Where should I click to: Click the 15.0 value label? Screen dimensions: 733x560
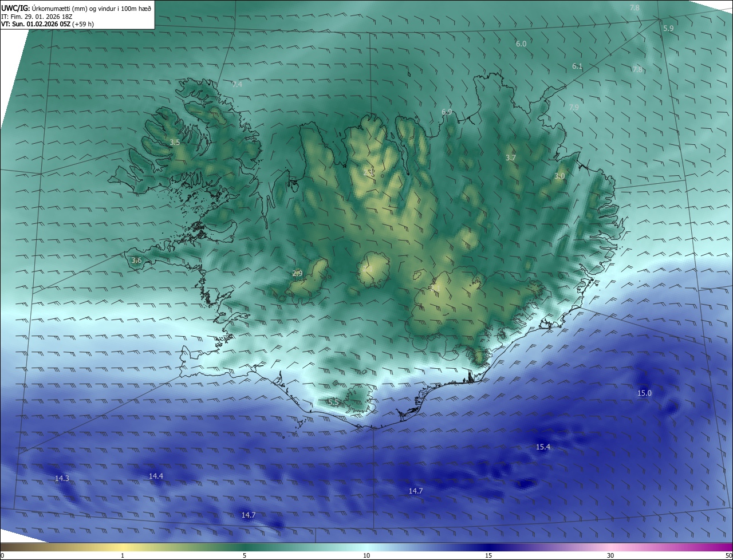(644, 393)
